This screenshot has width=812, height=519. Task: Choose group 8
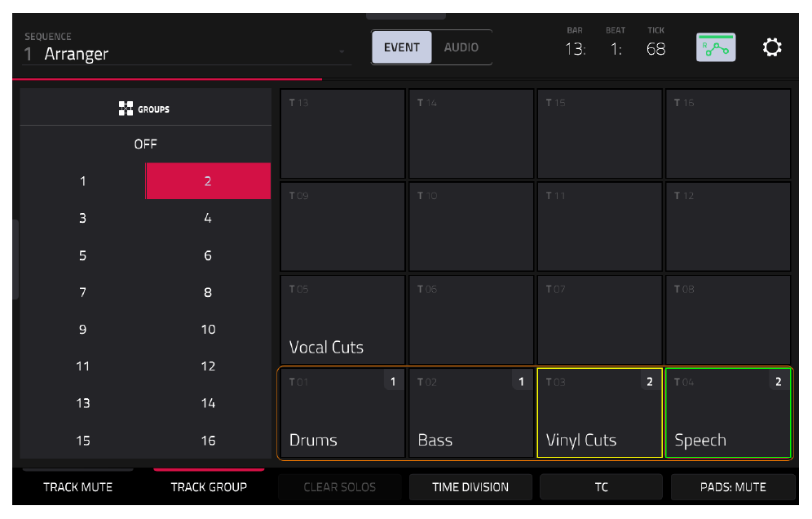(x=208, y=292)
